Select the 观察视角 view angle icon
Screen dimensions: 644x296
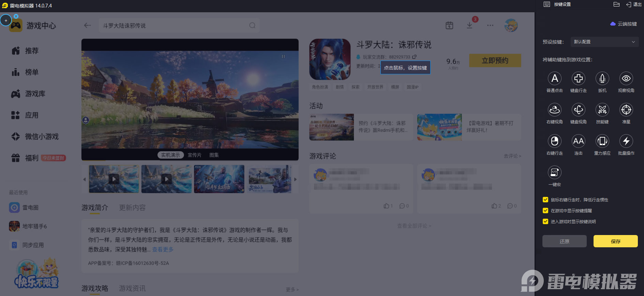pos(626,78)
